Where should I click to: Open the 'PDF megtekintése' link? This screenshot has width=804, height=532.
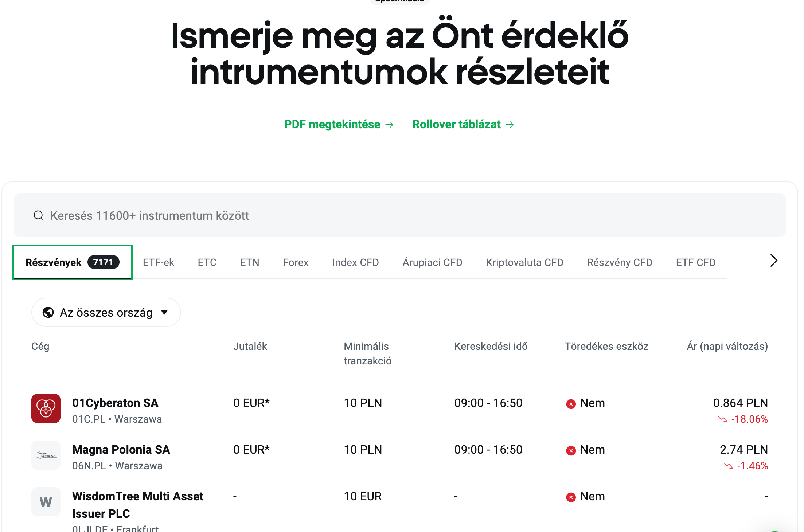[339, 124]
